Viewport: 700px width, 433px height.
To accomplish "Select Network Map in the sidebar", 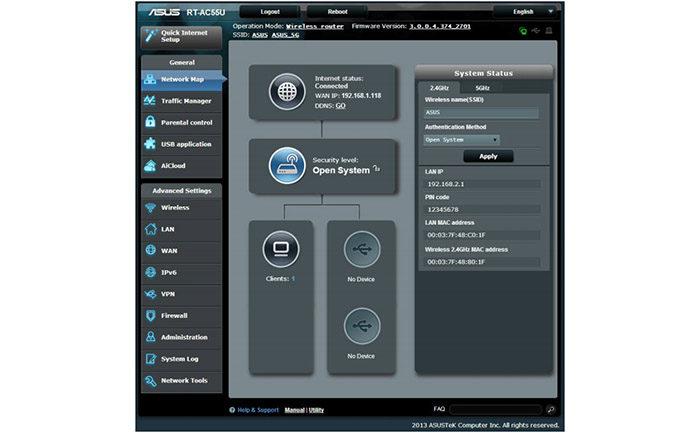I will 182,79.
